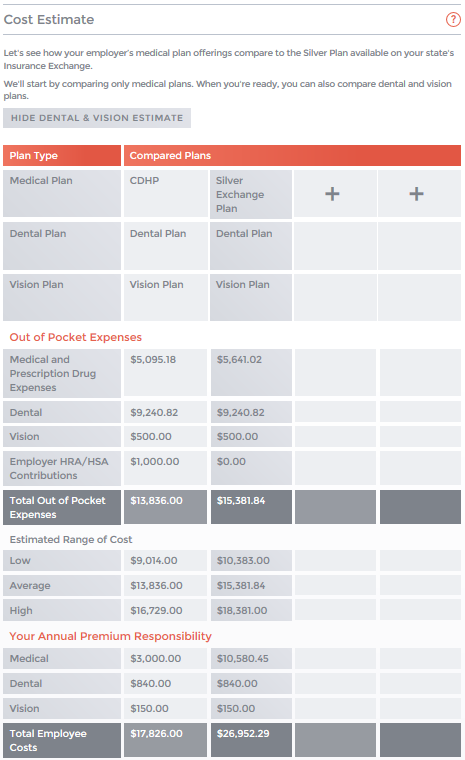Select CDHP total out of pocket $13,836.00
The width and height of the screenshot is (465, 760).
click(x=165, y=507)
